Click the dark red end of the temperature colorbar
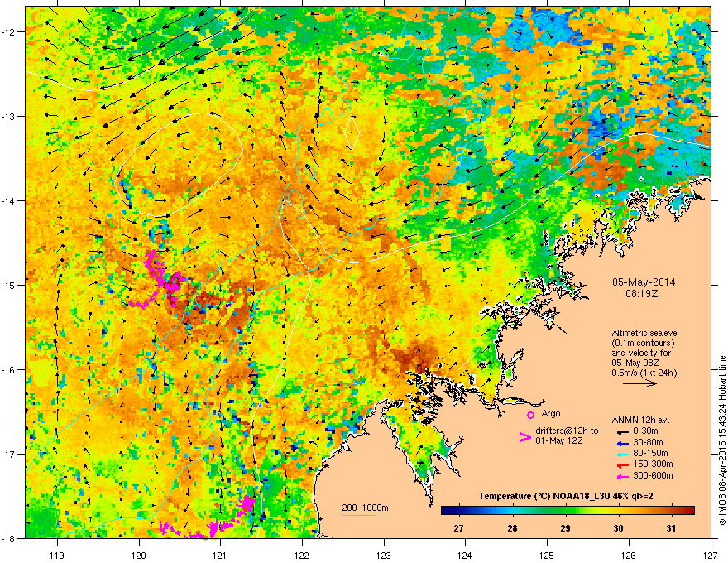Screen dimensions: 728x563 pyautogui.click(x=691, y=510)
